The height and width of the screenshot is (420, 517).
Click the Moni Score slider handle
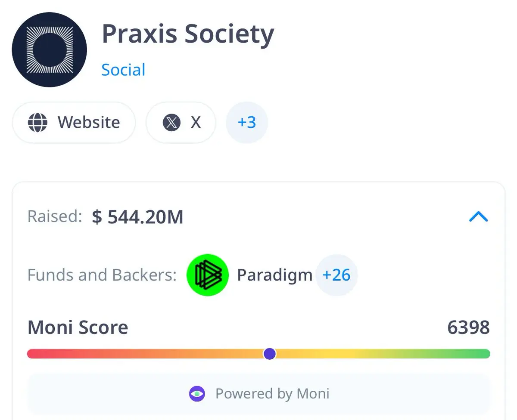(270, 354)
